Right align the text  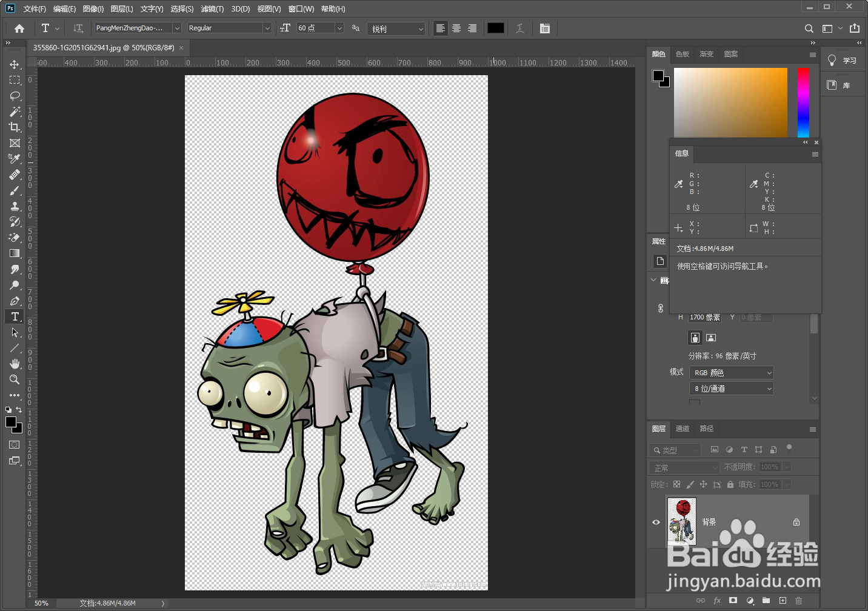click(x=472, y=28)
